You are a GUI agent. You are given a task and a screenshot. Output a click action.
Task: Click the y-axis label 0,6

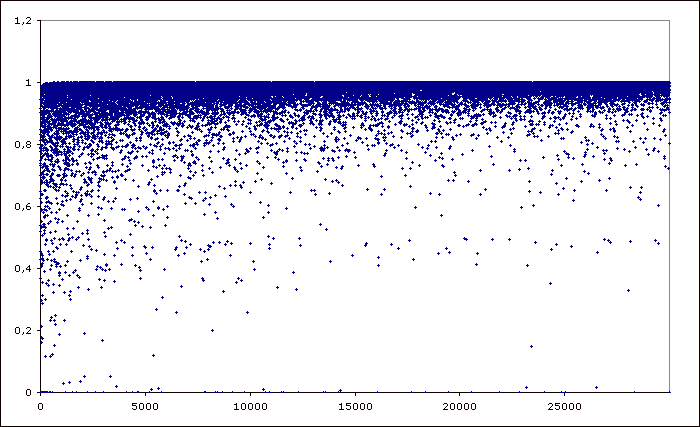tap(23, 206)
